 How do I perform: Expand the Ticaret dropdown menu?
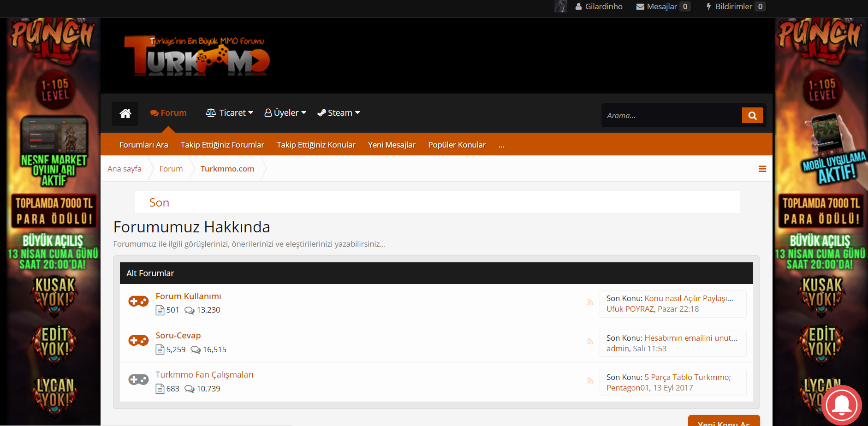coord(229,113)
